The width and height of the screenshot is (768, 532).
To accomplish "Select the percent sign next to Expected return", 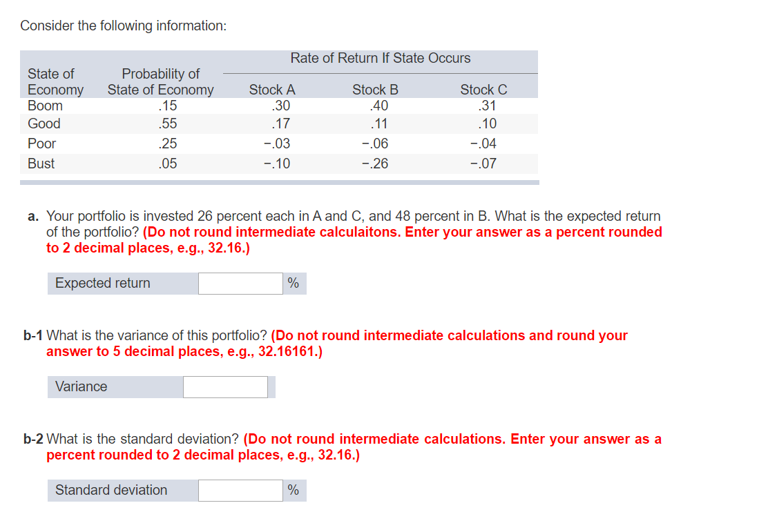I will pos(294,283).
